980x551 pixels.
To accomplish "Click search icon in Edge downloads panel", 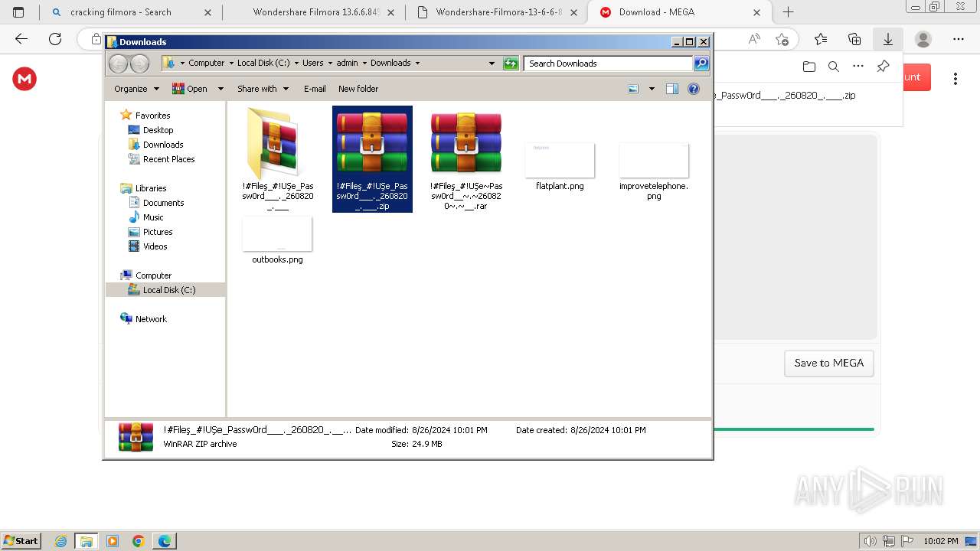I will (x=834, y=67).
